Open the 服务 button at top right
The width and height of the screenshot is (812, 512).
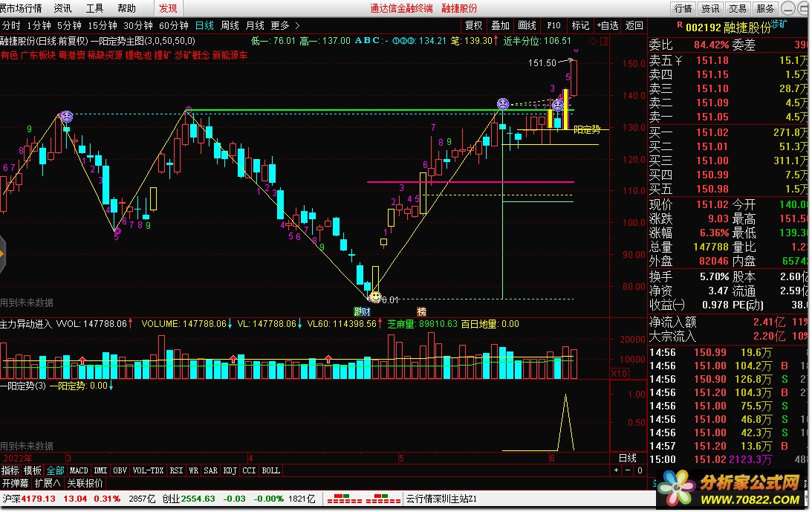[765, 8]
